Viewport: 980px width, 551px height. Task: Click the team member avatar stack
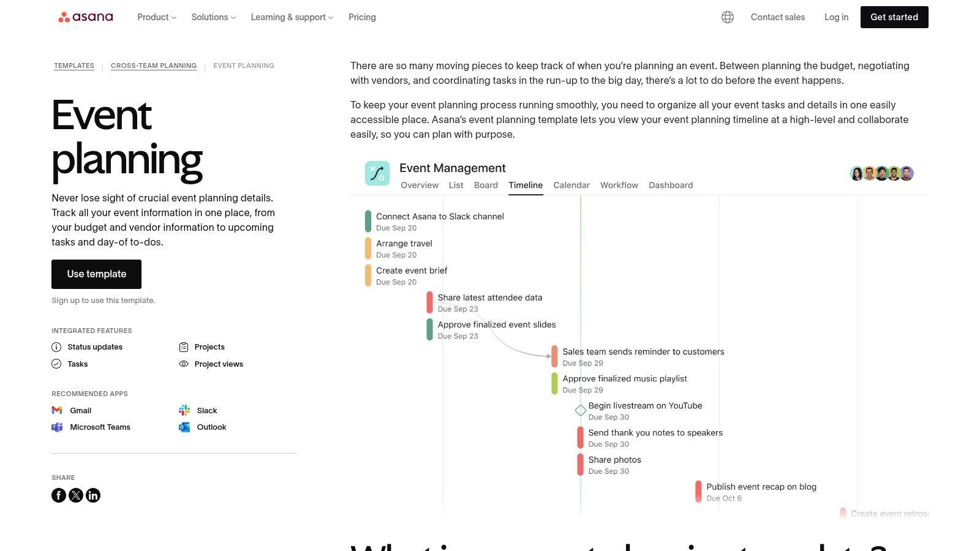(881, 173)
